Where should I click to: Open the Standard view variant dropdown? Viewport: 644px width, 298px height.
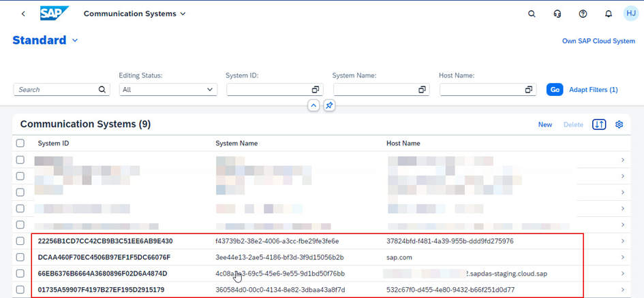pyautogui.click(x=75, y=41)
